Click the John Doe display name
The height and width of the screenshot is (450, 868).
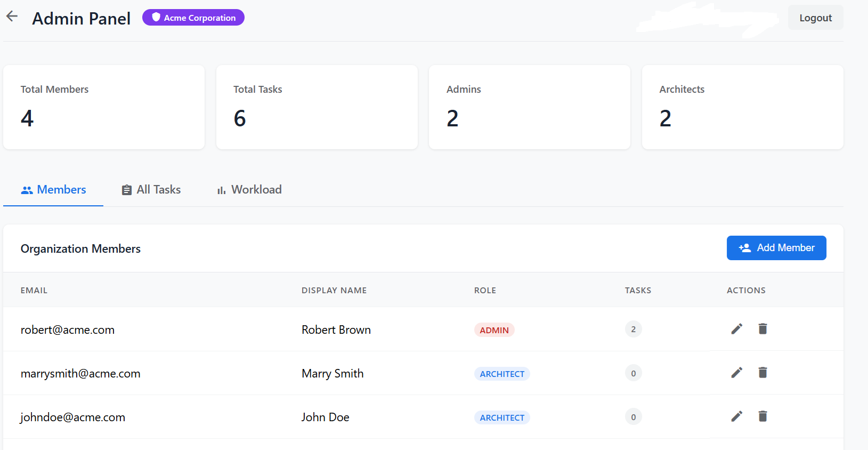(x=326, y=417)
